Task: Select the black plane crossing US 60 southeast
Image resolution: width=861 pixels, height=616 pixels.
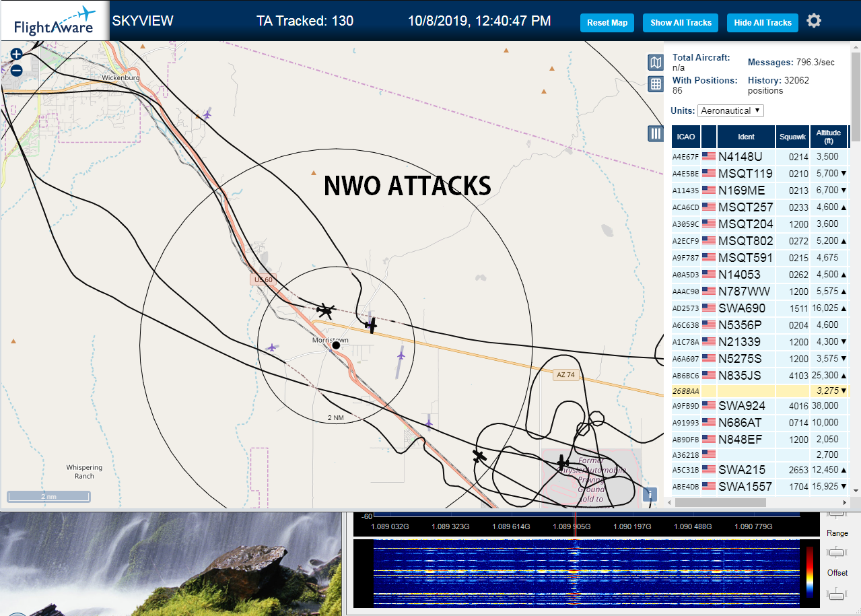Action: [479, 456]
